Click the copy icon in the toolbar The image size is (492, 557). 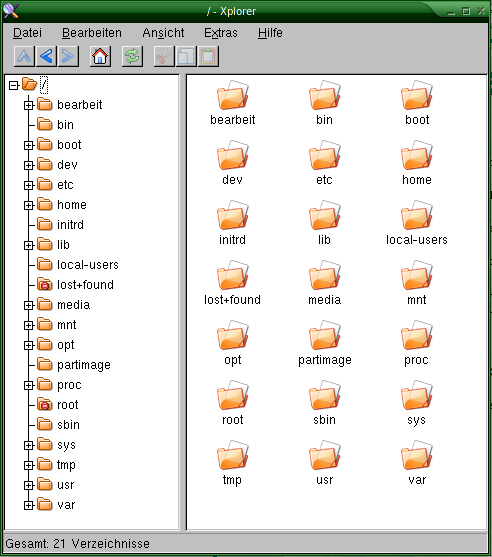point(186,56)
